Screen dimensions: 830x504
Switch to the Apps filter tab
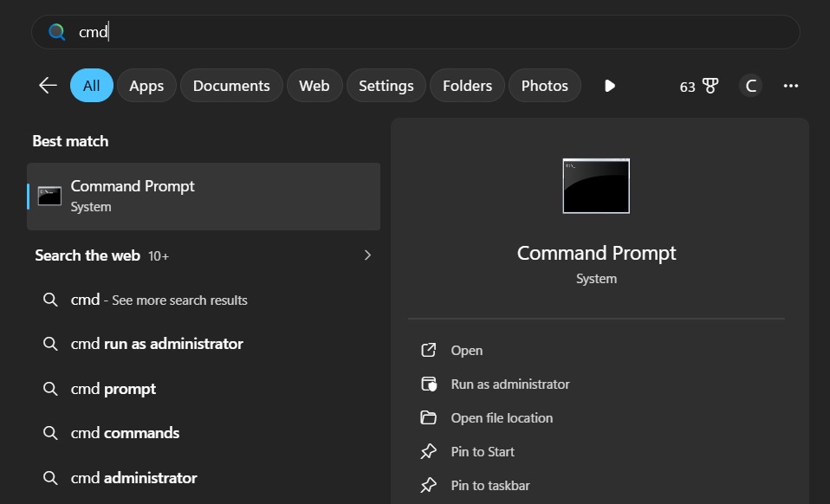pos(146,85)
